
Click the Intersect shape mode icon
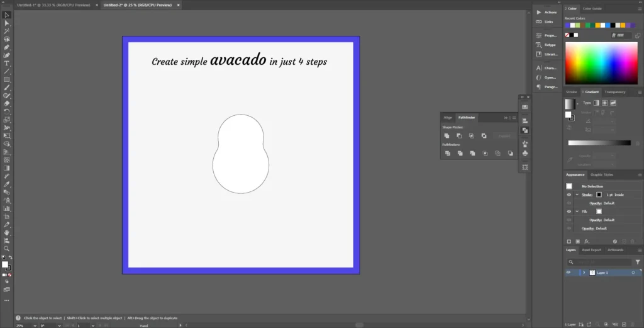tap(472, 135)
